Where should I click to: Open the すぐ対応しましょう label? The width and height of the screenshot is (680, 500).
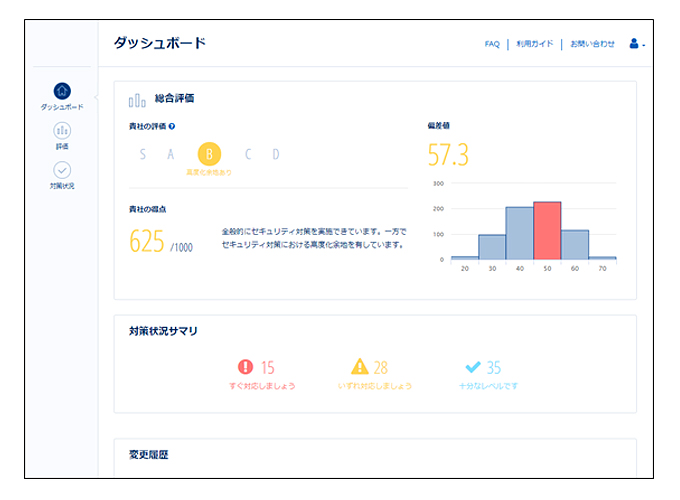pos(262,386)
